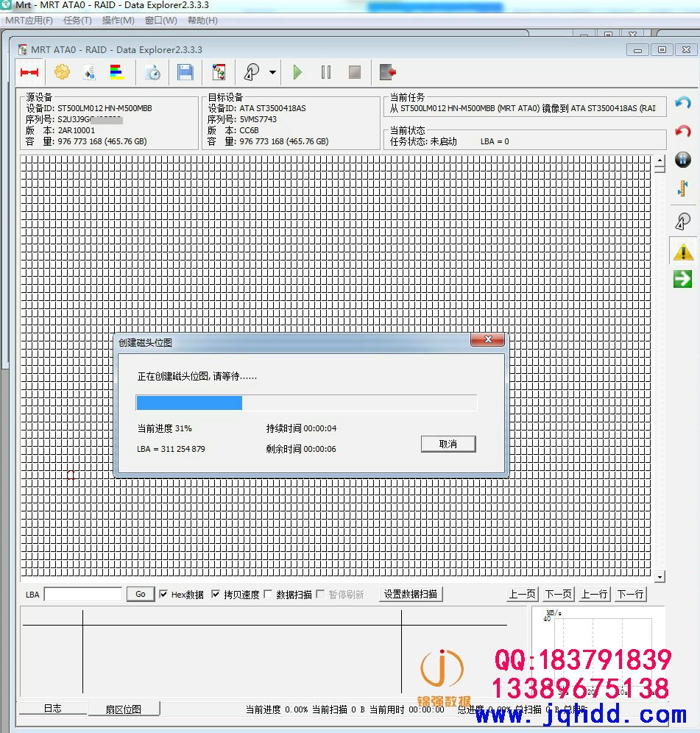Click the blue undo arrow sidebar icon
This screenshot has height=733, width=700.
click(x=682, y=103)
